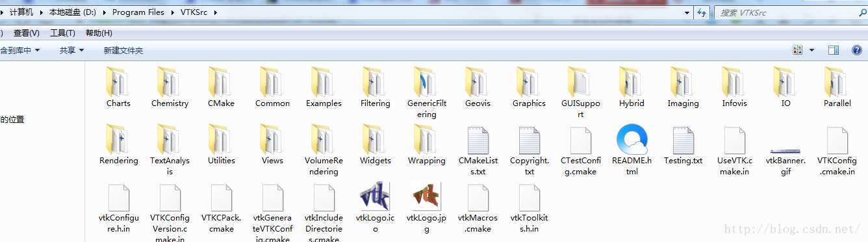Open the GenericFiltering folder

(x=427, y=92)
